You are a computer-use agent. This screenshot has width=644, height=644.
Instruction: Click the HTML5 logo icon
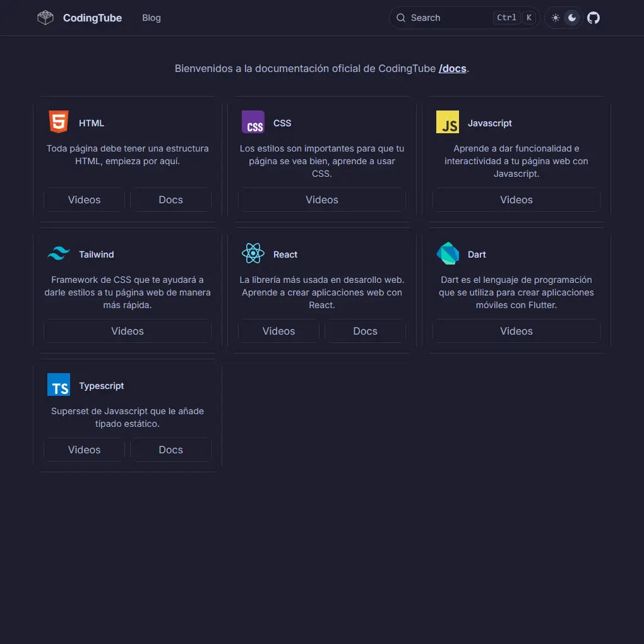coord(58,122)
